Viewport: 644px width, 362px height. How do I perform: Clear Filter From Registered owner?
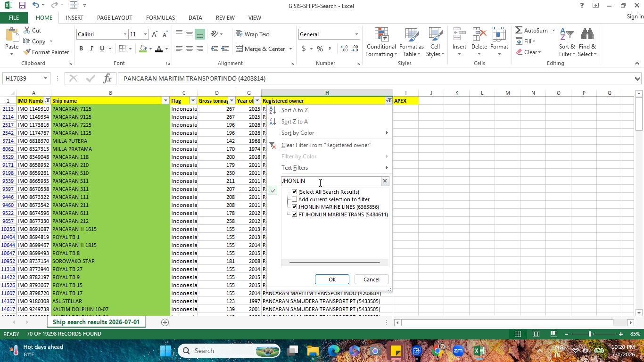pyautogui.click(x=326, y=145)
